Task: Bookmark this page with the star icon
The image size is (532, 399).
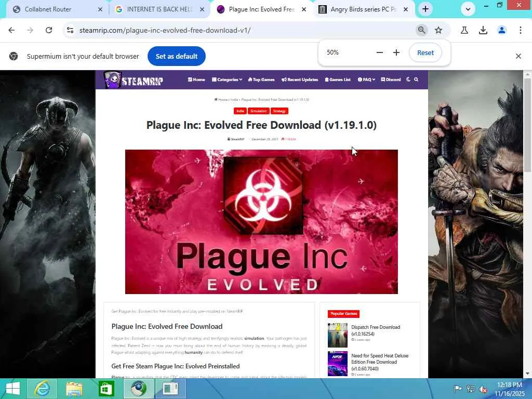Action: (x=438, y=30)
